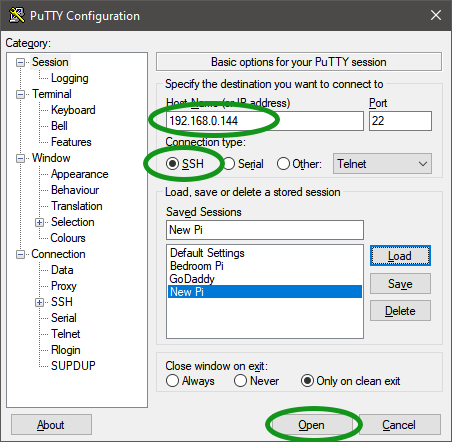
Task: Collapse the Terminal category node
Action: pyautogui.click(x=21, y=94)
